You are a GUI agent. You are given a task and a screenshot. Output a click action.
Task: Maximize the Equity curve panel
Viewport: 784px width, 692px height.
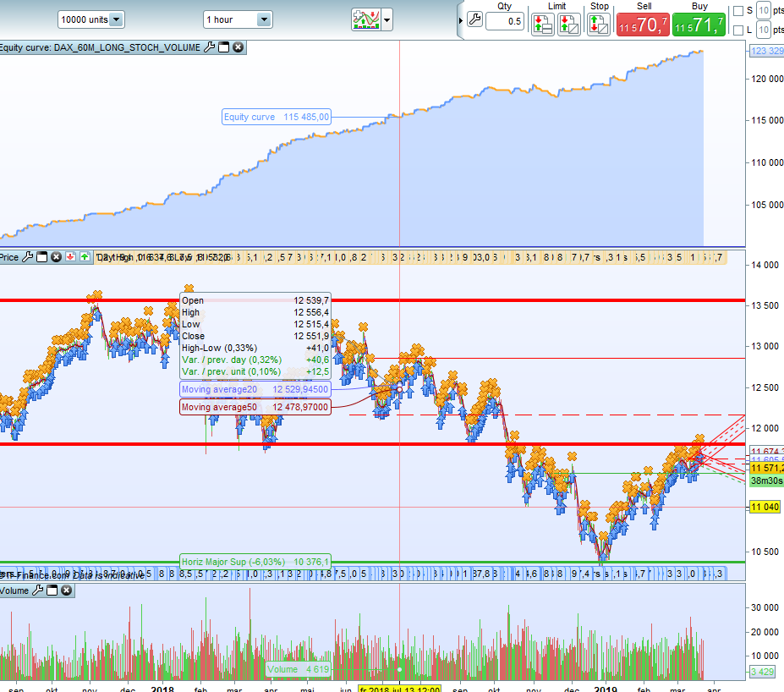[x=224, y=47]
